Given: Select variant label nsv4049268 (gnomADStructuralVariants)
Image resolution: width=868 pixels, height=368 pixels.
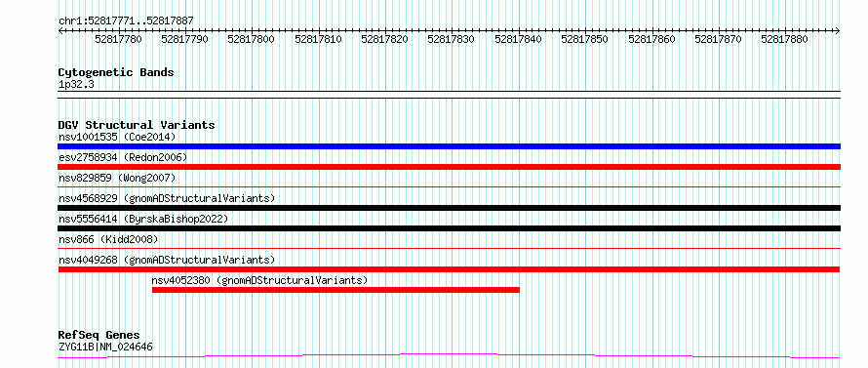Looking at the screenshot, I should (167, 260).
